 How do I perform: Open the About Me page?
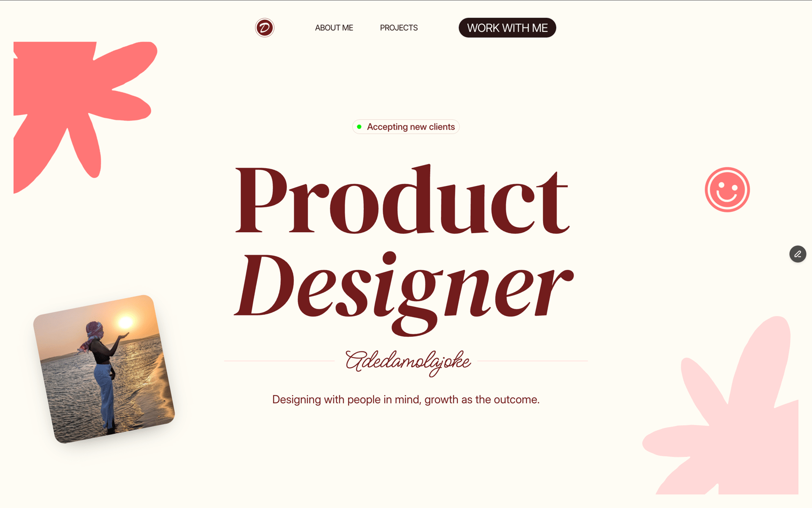coord(334,28)
